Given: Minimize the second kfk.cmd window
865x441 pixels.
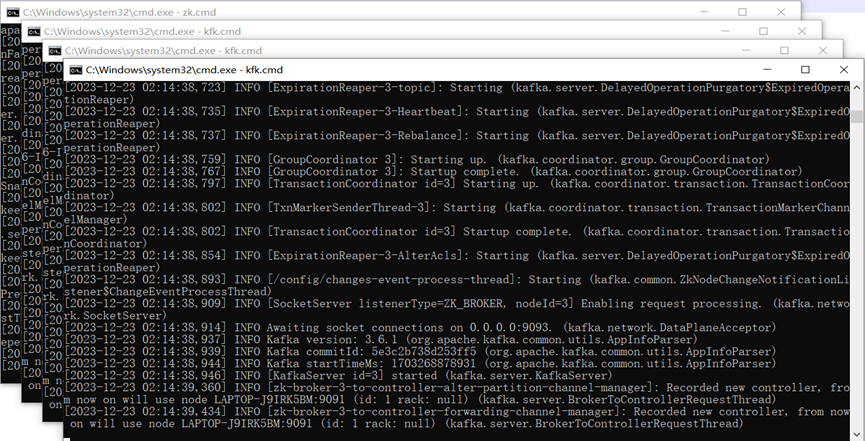Looking at the screenshot, I should [725, 31].
